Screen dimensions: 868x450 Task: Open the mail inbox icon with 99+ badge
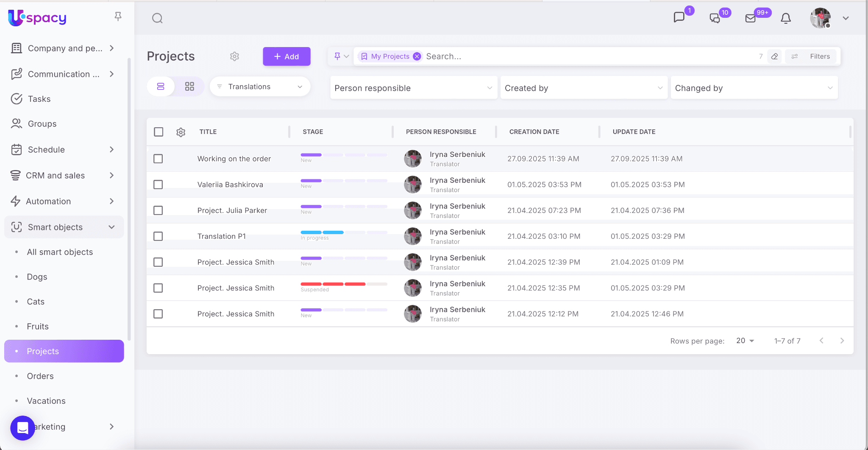point(750,18)
